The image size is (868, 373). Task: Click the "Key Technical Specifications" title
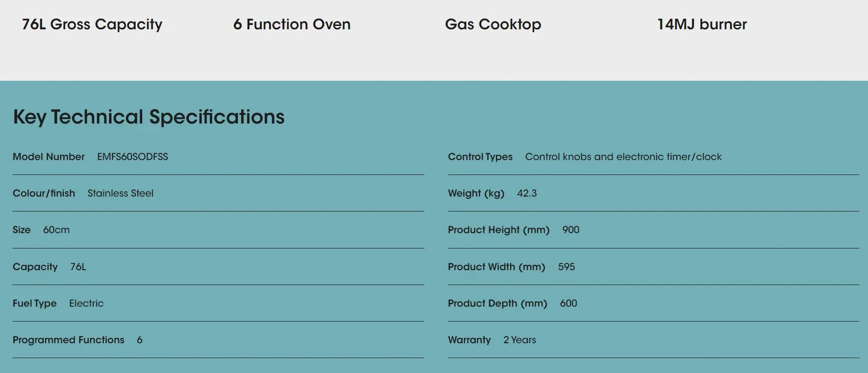(x=149, y=117)
